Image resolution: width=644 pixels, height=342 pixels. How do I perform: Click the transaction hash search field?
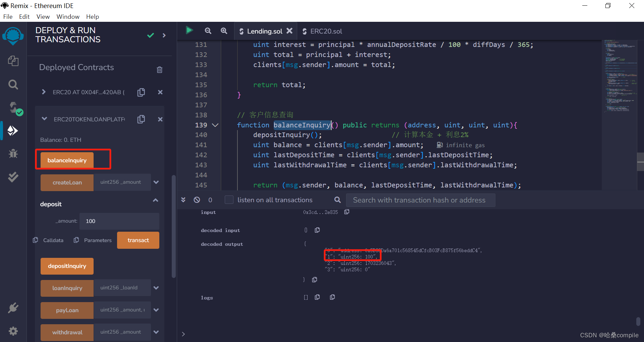coord(421,200)
